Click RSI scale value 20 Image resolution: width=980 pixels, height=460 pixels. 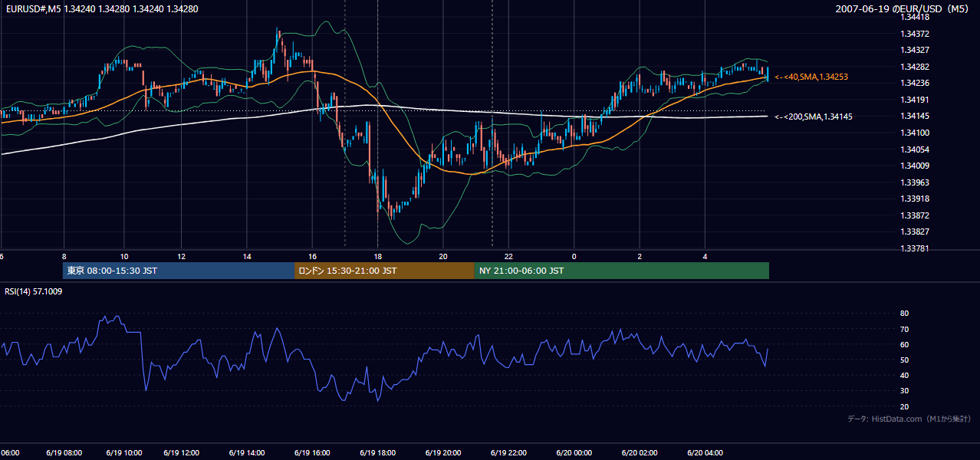905,406
